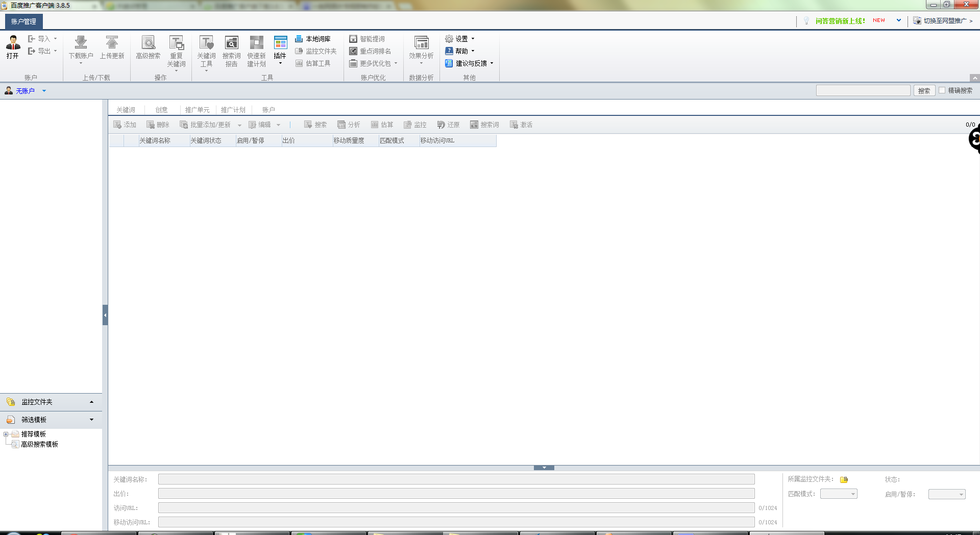Open the 估算工具 estimate tool

(x=313, y=63)
